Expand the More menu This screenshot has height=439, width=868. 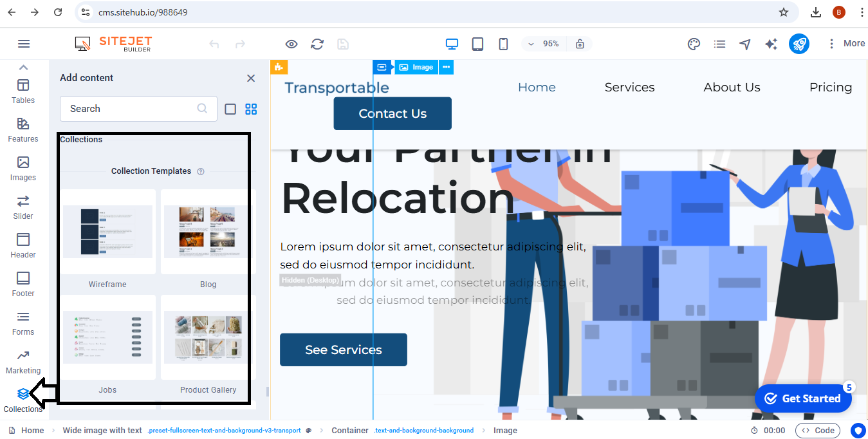(845, 44)
